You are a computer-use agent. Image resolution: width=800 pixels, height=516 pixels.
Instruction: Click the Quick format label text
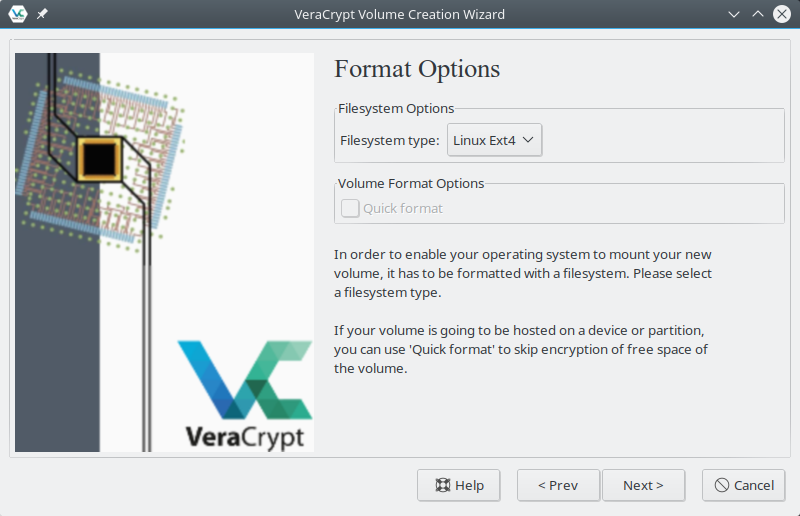click(403, 208)
